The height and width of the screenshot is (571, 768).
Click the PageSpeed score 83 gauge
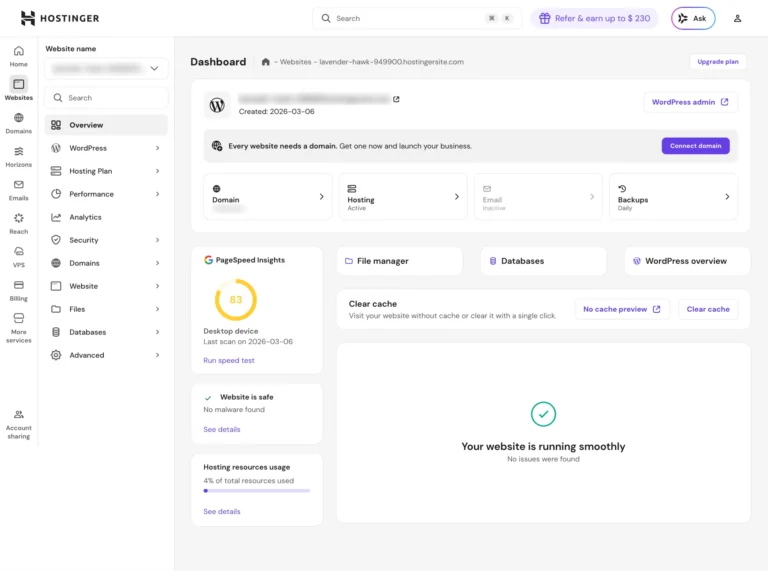click(x=236, y=299)
